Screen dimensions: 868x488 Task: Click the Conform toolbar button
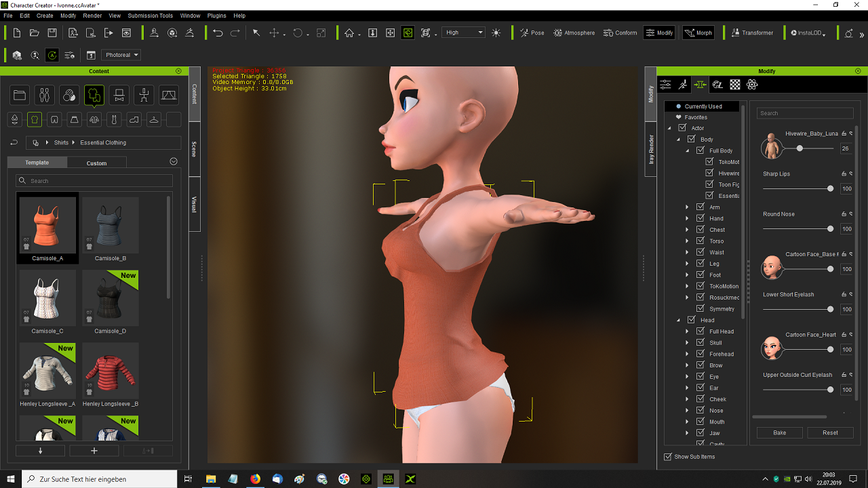point(620,33)
